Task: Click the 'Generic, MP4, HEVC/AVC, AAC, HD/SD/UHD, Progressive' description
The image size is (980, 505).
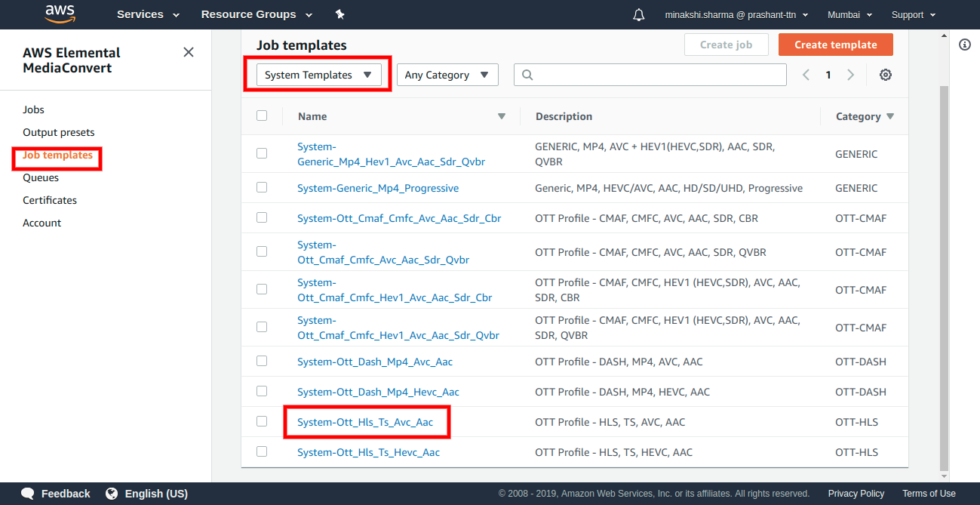Action: pyautogui.click(x=668, y=188)
